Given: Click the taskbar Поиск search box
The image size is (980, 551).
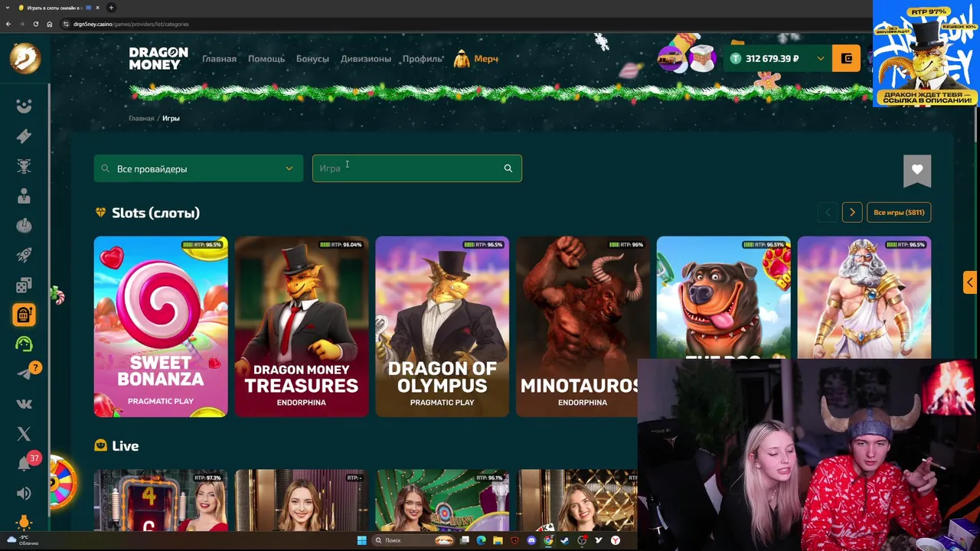Looking at the screenshot, I should 413,540.
